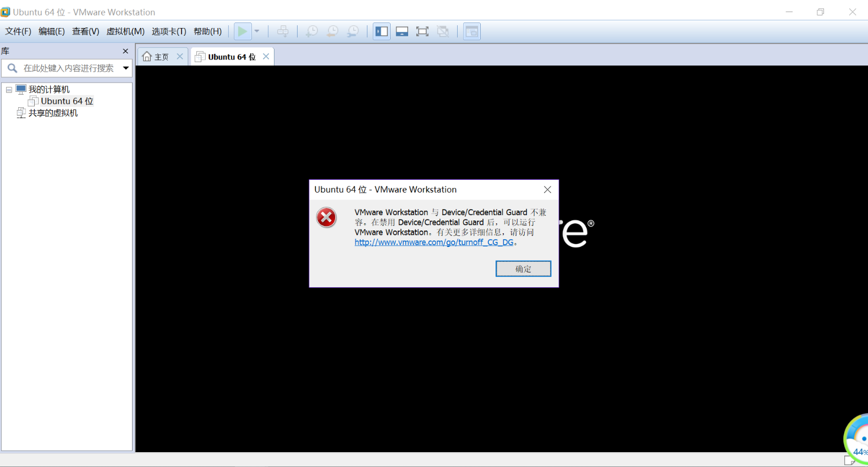This screenshot has width=868, height=467.
Task: Minimize the VMware Workstation window
Action: [x=789, y=12]
